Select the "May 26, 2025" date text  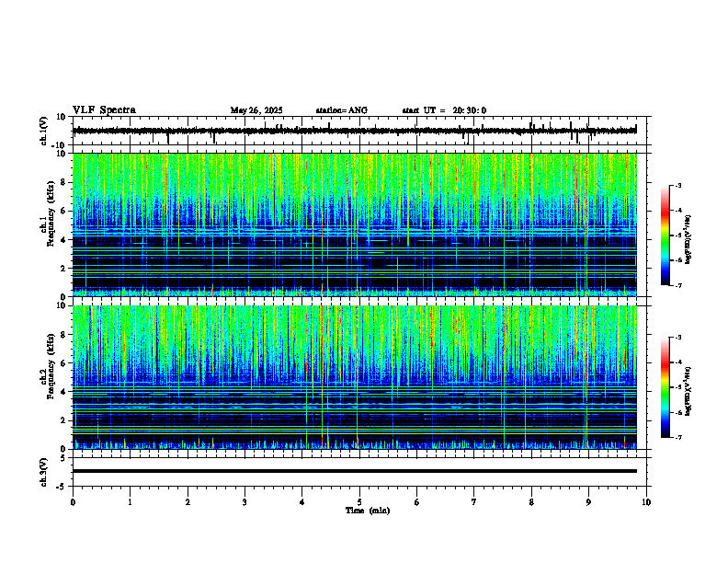point(256,110)
